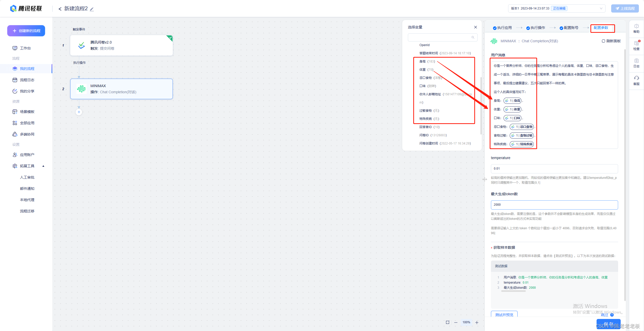Click 测试并预览 button
Image resolution: width=644 pixels, height=331 pixels.
click(x=504, y=314)
